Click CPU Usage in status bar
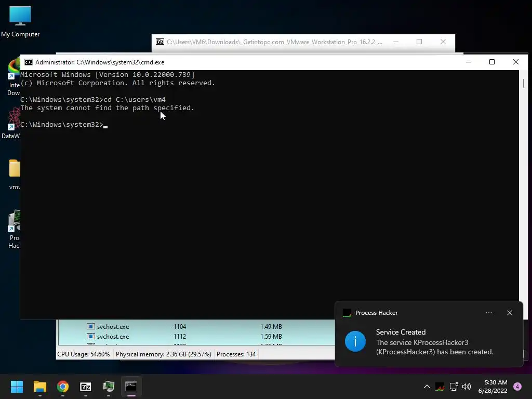Image resolution: width=532 pixels, height=399 pixels. [84, 354]
